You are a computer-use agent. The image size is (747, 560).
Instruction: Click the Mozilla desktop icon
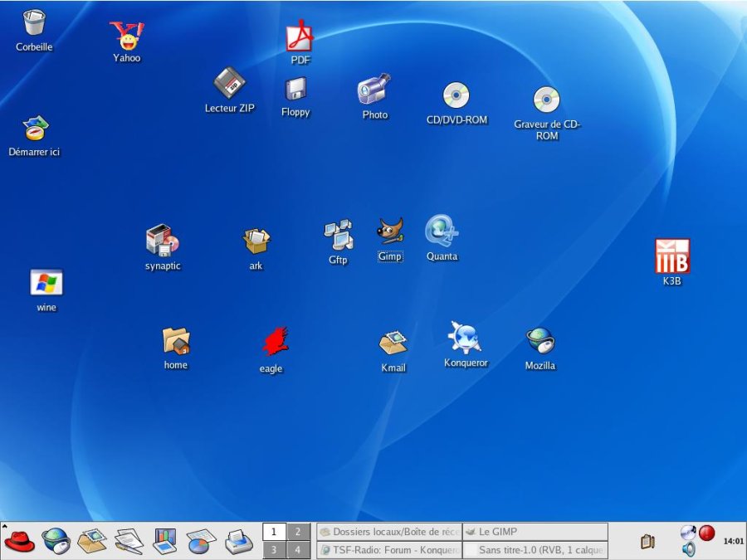540,341
